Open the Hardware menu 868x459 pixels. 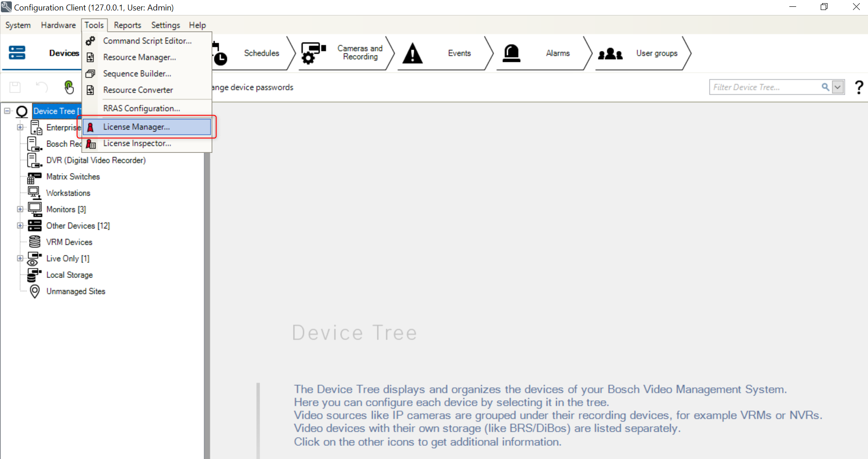[58, 25]
